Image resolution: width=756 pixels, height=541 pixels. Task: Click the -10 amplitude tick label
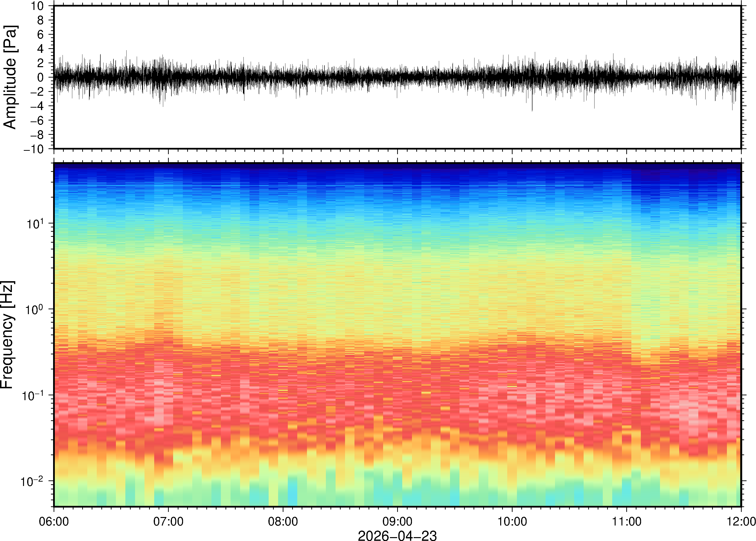point(34,149)
